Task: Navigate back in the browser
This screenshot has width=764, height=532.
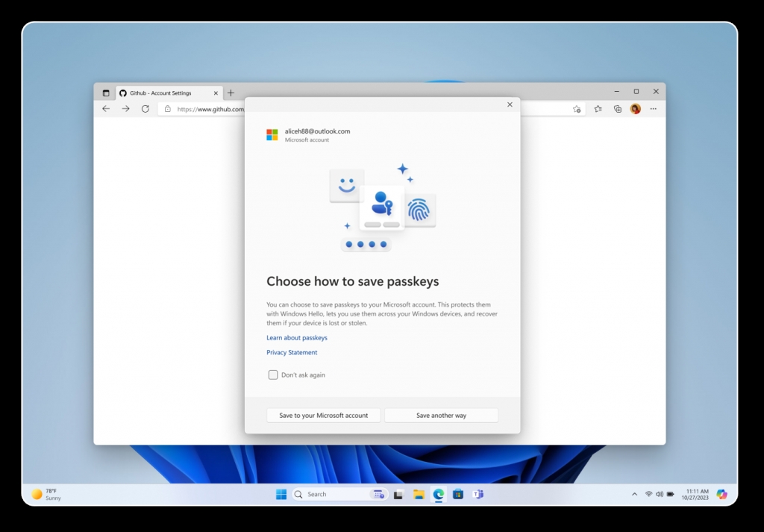Action: pos(104,109)
